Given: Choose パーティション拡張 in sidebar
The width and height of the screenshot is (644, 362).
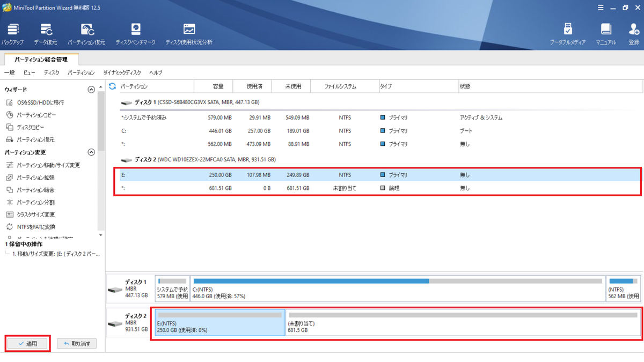Looking at the screenshot, I should click(x=30, y=178).
